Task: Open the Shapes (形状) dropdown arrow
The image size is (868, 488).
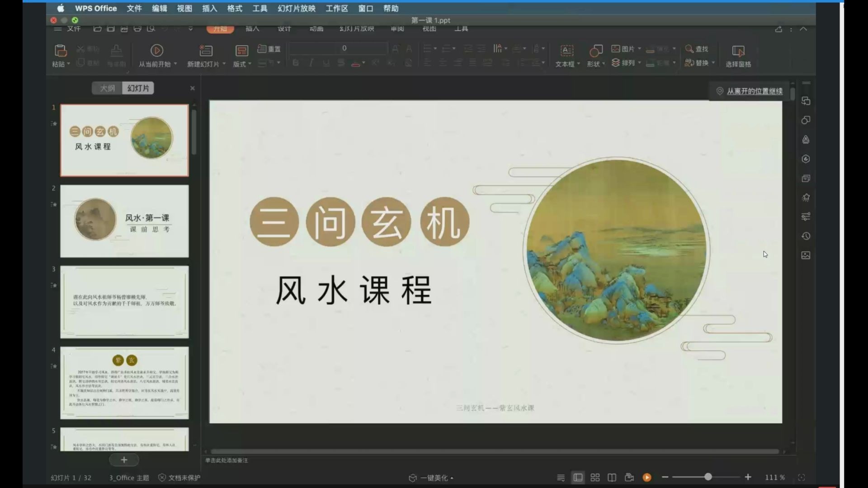Action: coord(604,64)
